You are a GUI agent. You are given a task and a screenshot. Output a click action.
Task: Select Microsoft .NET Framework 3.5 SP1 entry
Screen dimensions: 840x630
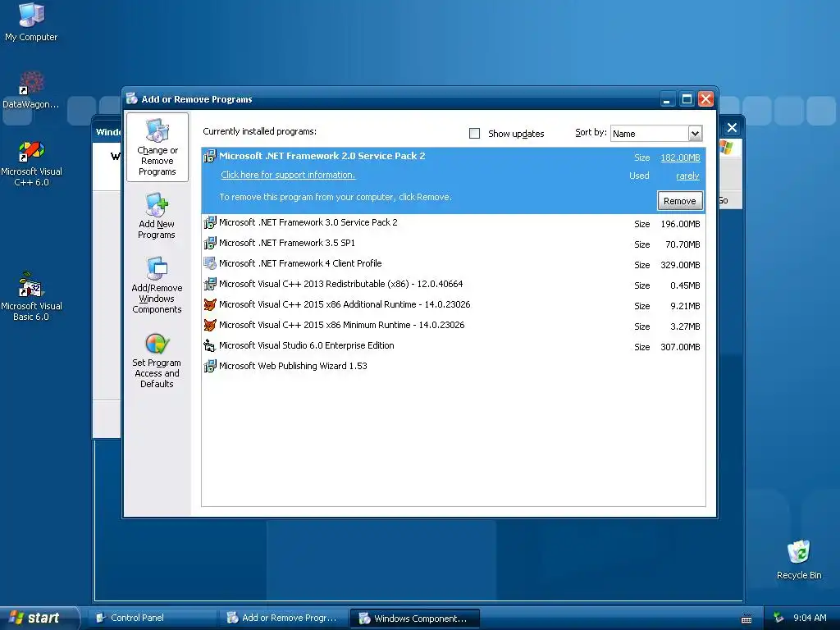(453, 243)
